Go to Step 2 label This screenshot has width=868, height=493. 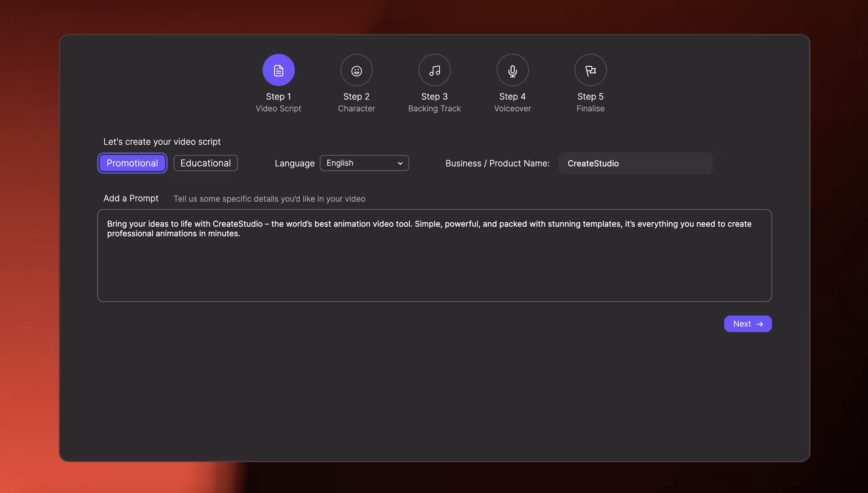(356, 96)
